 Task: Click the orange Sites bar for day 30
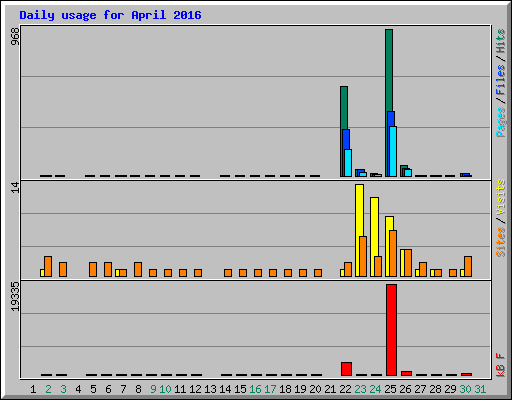tap(468, 266)
